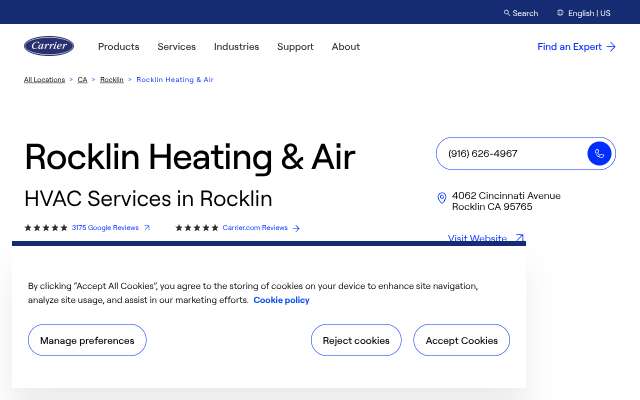
Task: Click the Search text link
Action: (x=525, y=13)
